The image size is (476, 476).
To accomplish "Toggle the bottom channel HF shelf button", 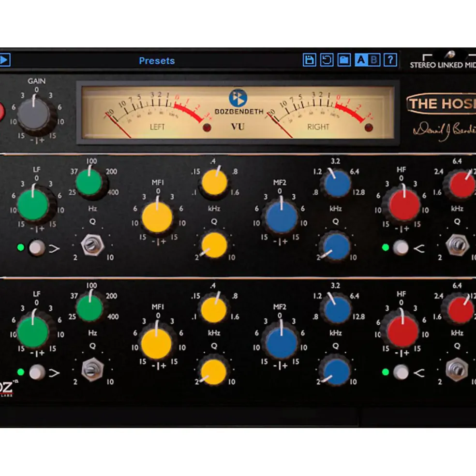I will [401, 372].
